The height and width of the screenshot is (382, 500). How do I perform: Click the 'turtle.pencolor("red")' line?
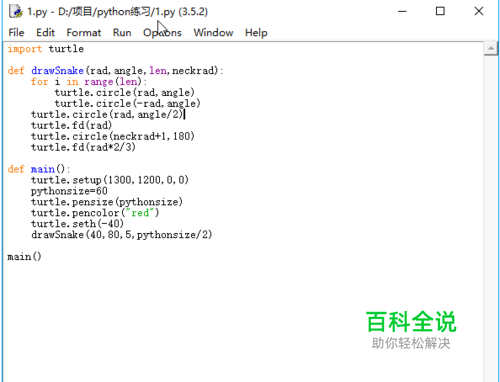click(x=95, y=213)
